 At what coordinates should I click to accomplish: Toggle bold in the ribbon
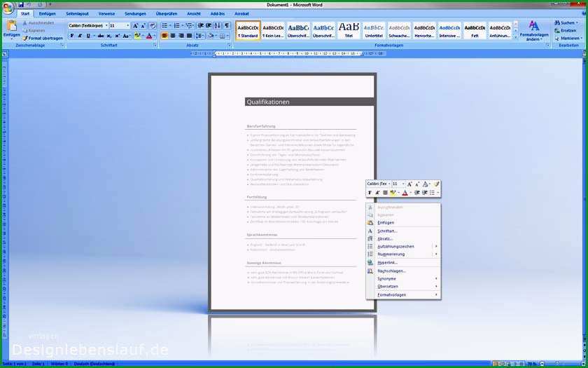[72, 36]
